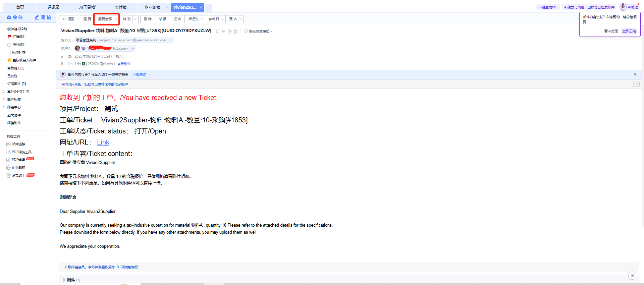Open the blue Link URL in the email body
Screen dimensions: 644x285
tap(103, 142)
